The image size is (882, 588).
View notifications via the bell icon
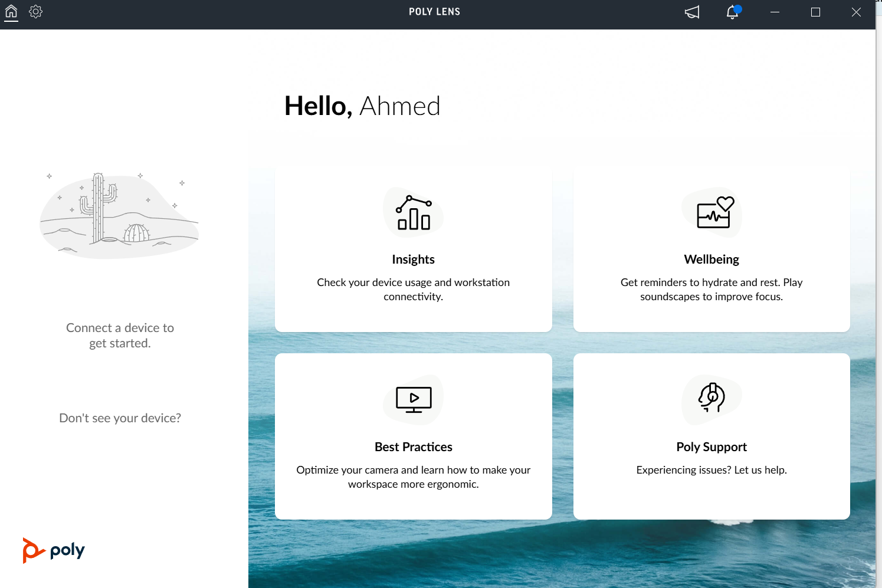click(732, 12)
